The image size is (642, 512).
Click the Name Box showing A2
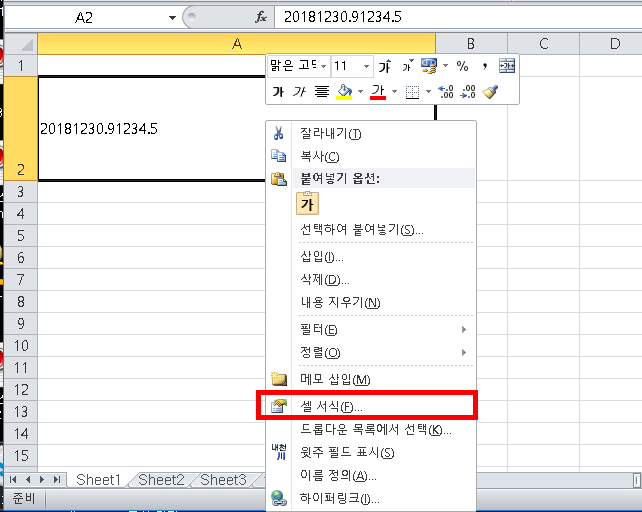(84, 18)
